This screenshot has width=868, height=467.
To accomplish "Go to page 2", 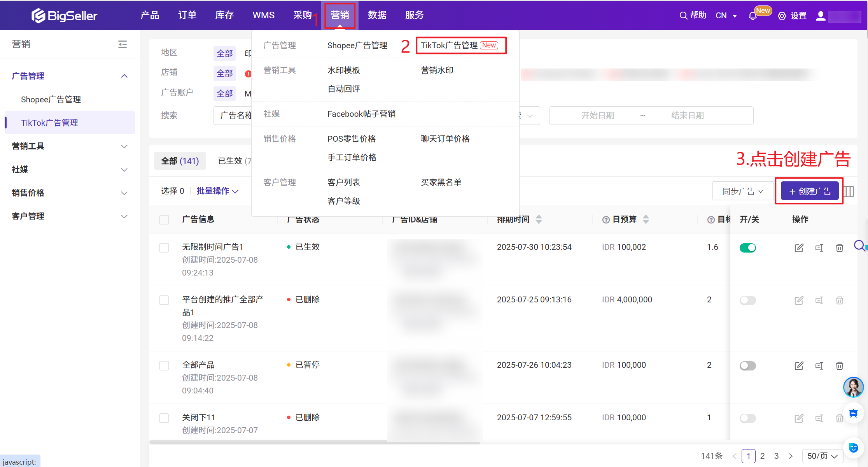I will 763,456.
